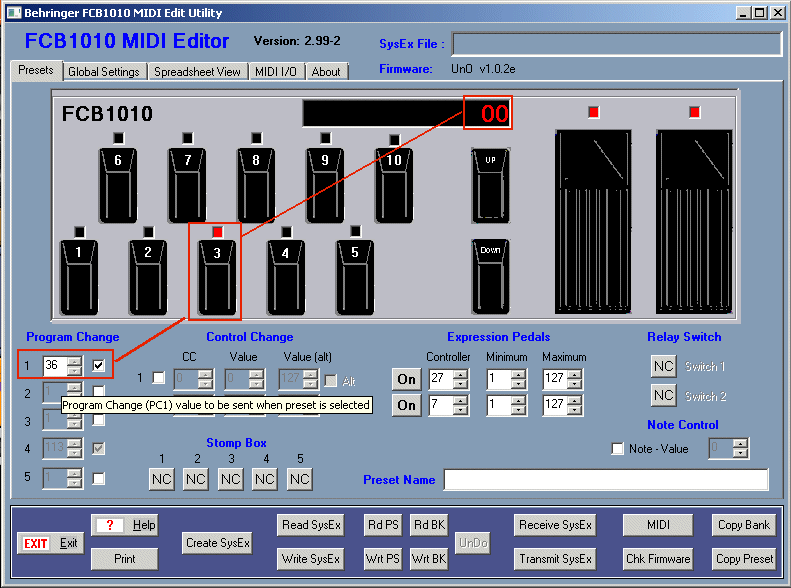The height and width of the screenshot is (588, 791).
Task: Click the Read SysEx button
Action: coord(311,525)
